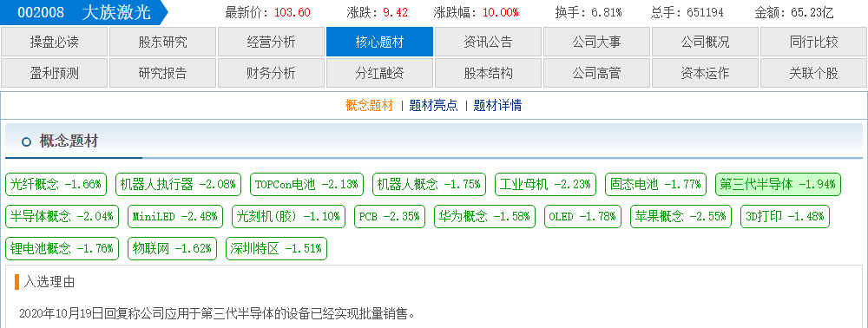
Task: Choose 苹果概念 concept tag
Action: point(681,216)
